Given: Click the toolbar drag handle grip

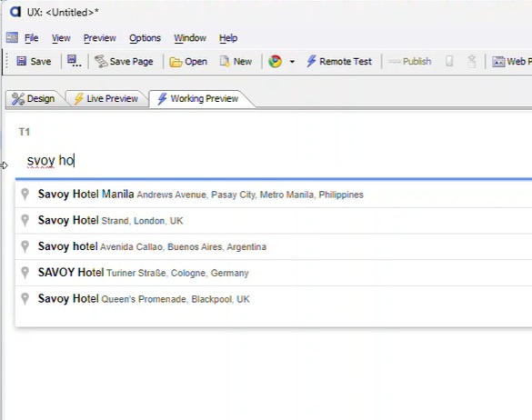Looking at the screenshot, I should [x=7, y=62].
